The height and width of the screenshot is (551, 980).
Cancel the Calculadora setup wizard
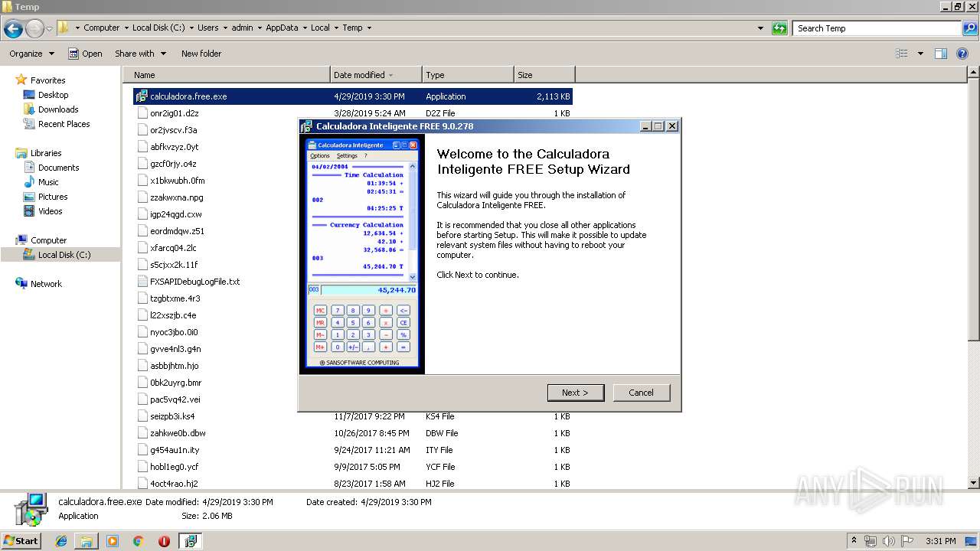coord(642,393)
